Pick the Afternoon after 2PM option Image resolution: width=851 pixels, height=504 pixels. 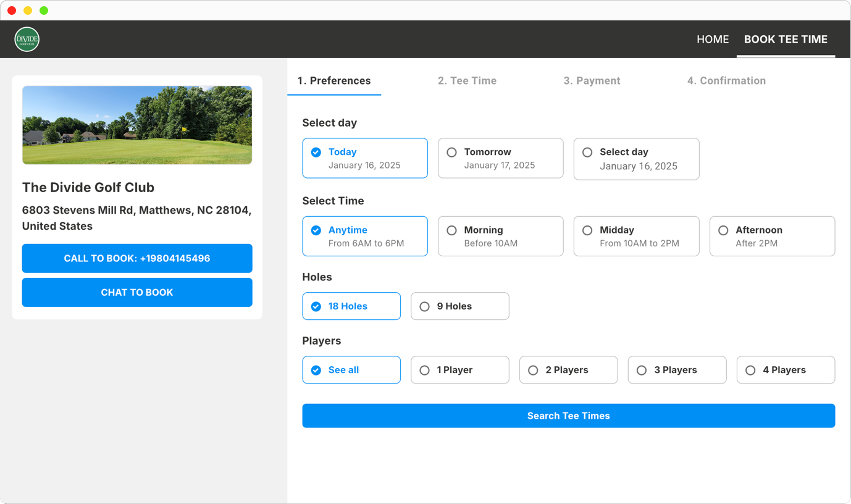click(772, 236)
